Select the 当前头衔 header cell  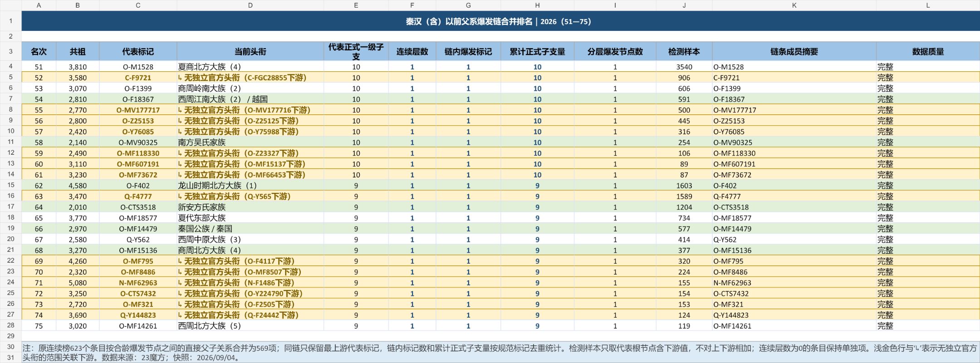point(250,51)
